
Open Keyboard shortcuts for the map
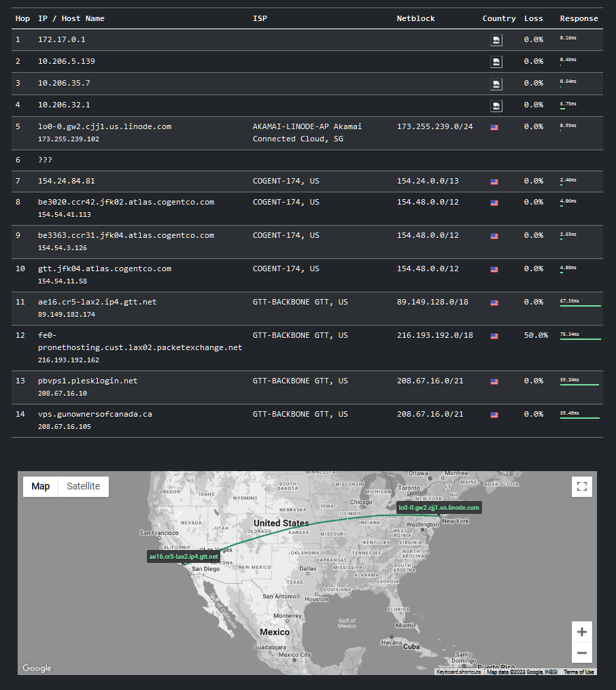click(459, 672)
